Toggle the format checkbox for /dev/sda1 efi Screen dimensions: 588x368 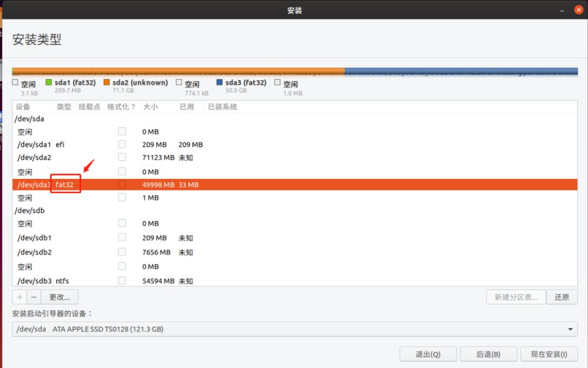[x=122, y=144]
